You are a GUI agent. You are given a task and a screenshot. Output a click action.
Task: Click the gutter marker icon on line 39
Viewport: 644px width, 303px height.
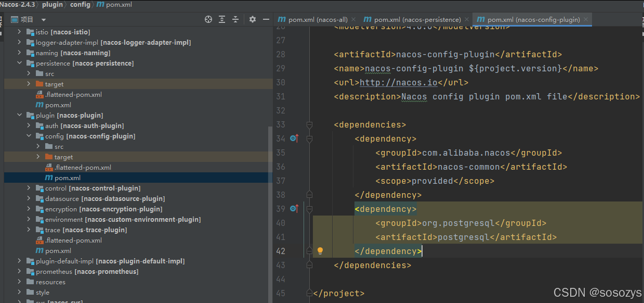coord(294,209)
